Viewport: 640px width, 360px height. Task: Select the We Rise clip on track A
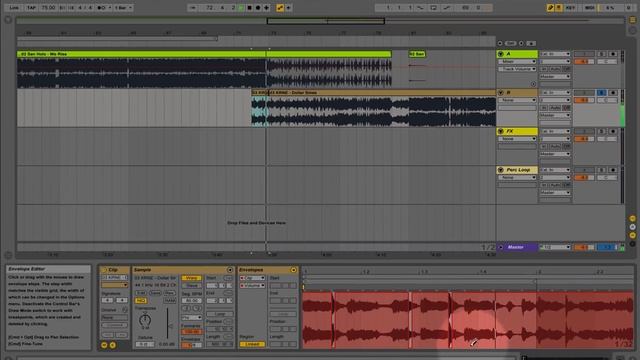(204, 54)
